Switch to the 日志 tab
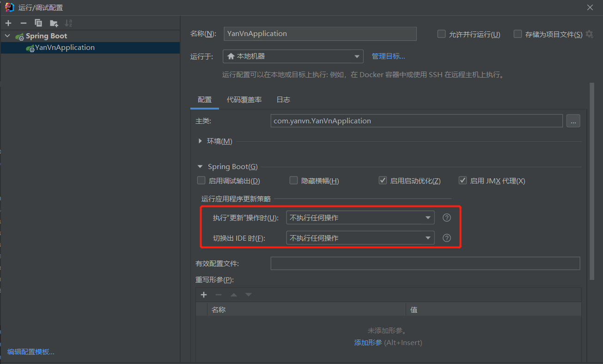 pyautogui.click(x=283, y=100)
